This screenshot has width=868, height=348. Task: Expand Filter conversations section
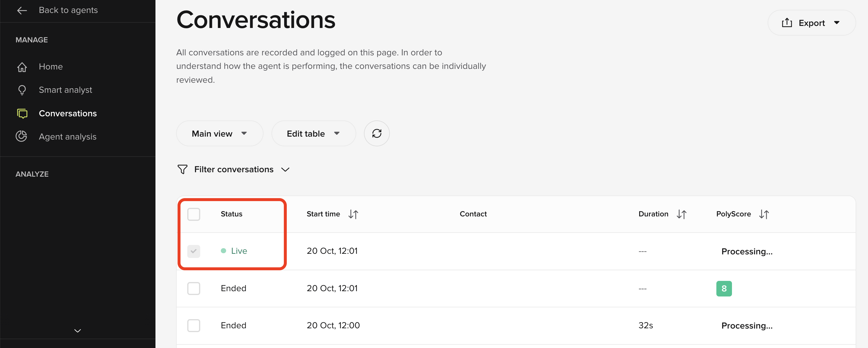233,170
